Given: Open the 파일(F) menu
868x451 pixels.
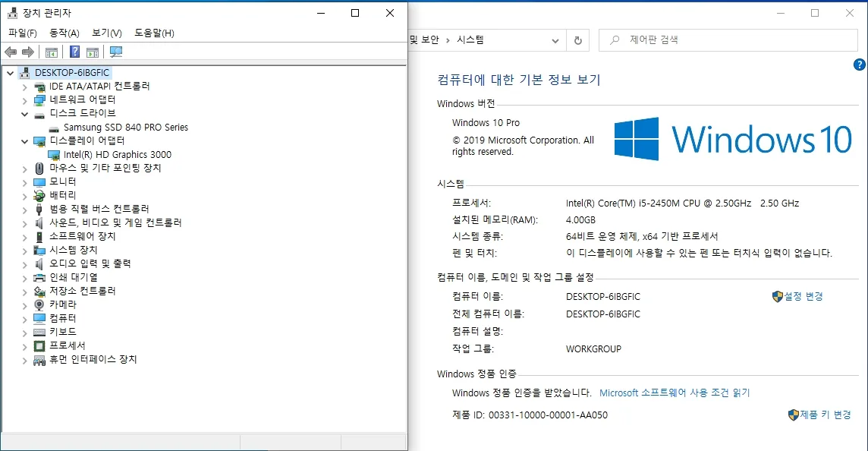Looking at the screenshot, I should (23, 33).
